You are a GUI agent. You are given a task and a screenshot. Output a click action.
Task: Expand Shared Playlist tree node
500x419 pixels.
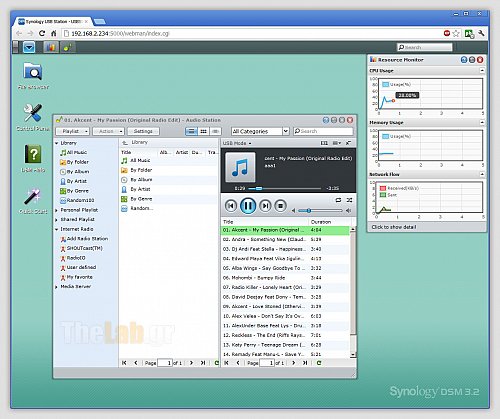click(x=57, y=220)
